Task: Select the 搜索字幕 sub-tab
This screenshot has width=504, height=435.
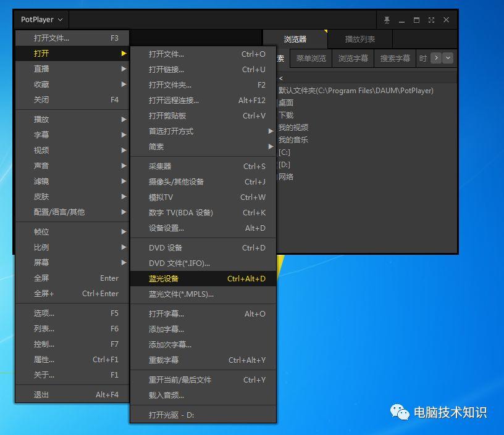Action: (x=395, y=59)
